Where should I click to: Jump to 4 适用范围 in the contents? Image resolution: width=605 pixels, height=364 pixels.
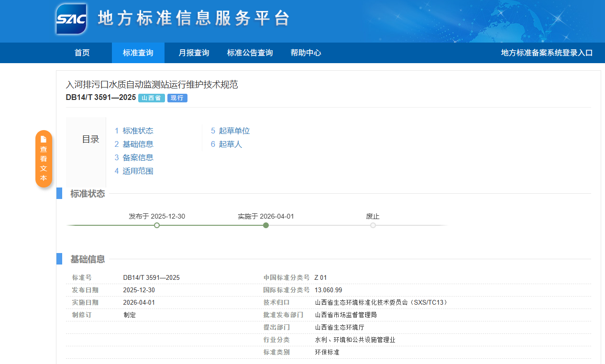point(134,171)
